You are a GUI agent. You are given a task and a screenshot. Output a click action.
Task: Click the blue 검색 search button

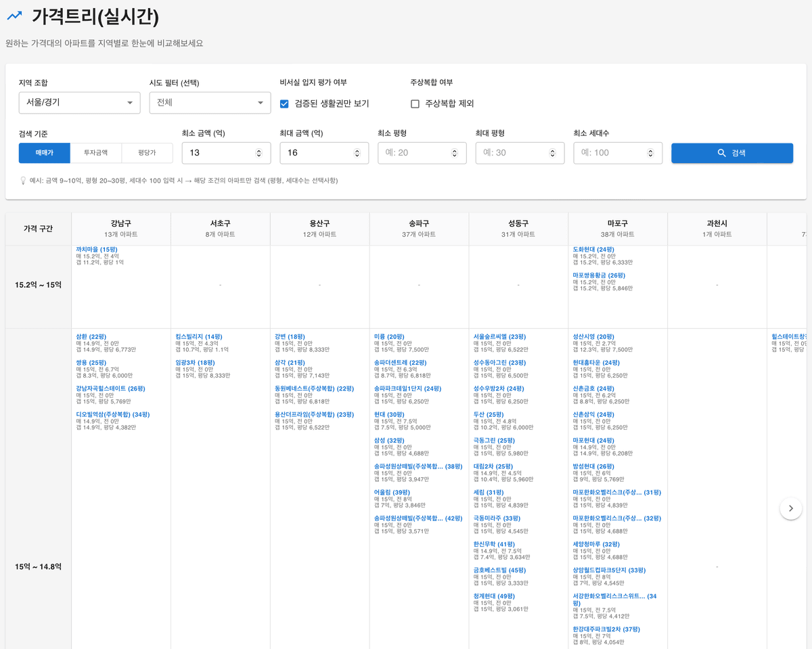[731, 153]
